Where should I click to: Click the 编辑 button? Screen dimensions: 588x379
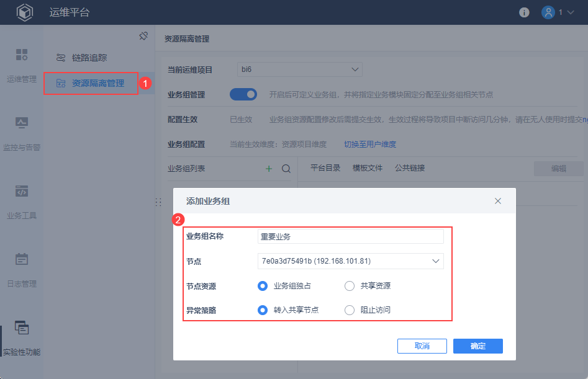point(559,169)
